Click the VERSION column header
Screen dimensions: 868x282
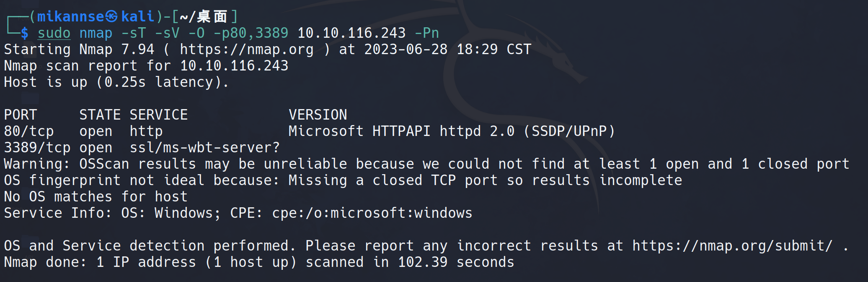point(318,115)
